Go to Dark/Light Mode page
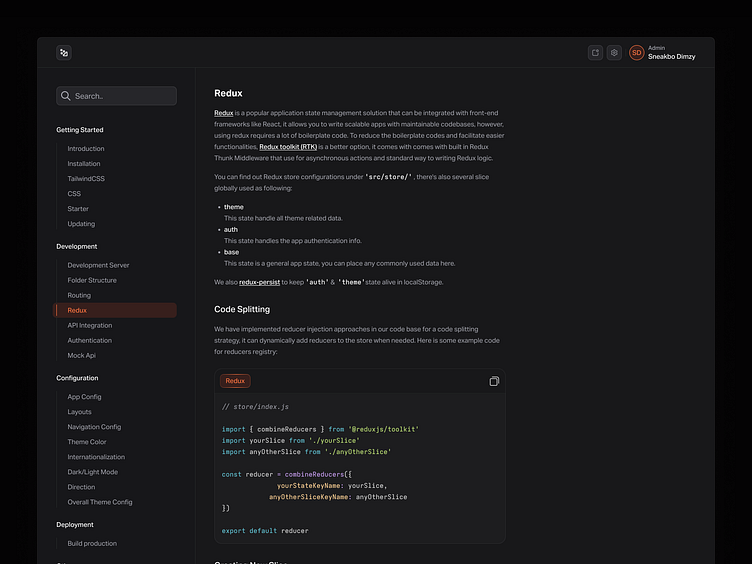752x564 pixels. pos(93,472)
